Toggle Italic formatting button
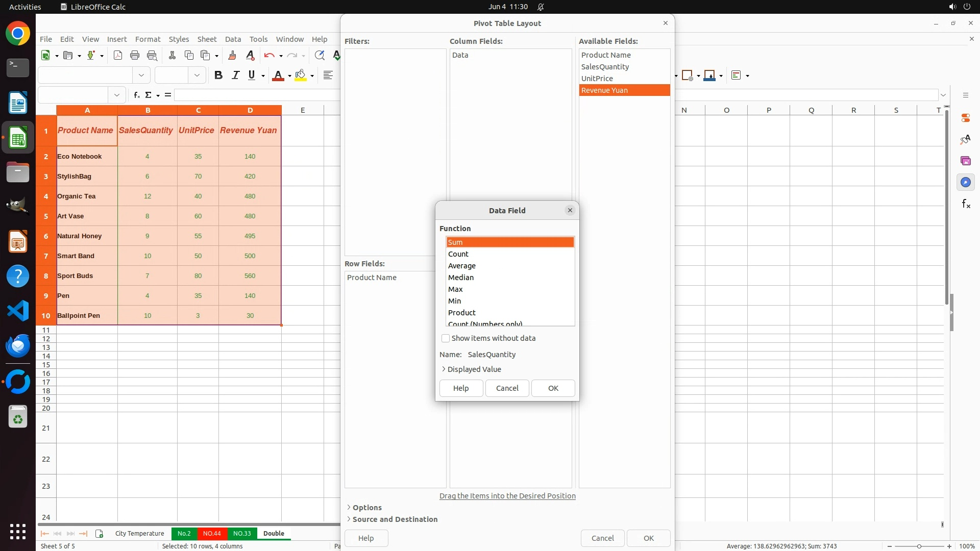Viewport: 980px width, 551px height. 235,76
